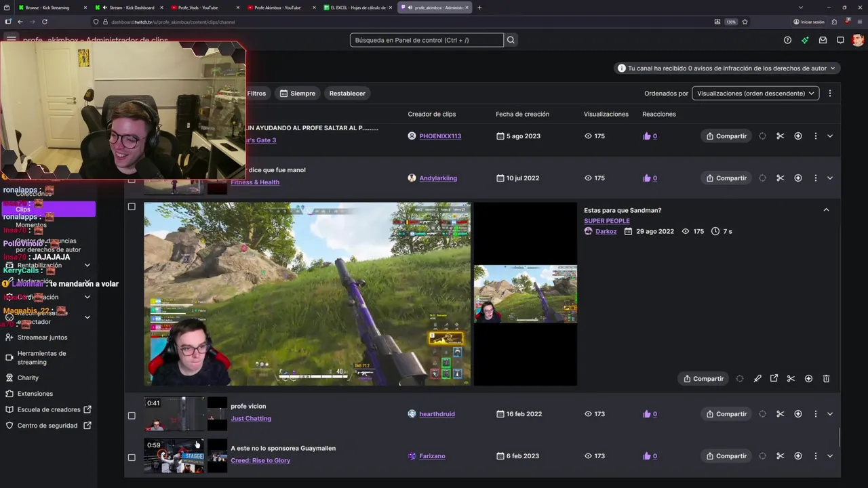Click Compartir for Andylarkiing clip

(x=726, y=178)
